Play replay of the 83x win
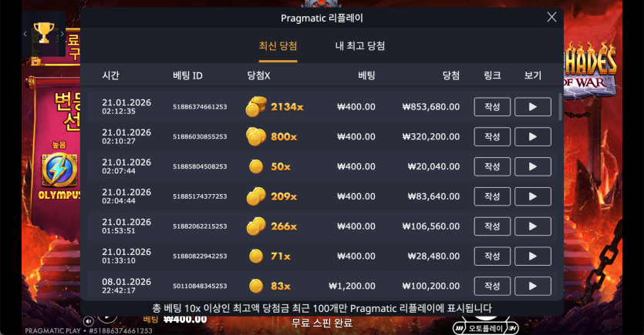Screen dimensions: 644x335 pyautogui.click(x=533, y=286)
